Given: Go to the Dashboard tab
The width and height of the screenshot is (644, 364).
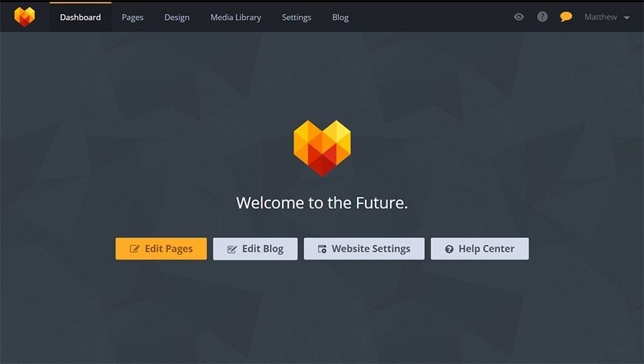Looking at the screenshot, I should pos(80,17).
